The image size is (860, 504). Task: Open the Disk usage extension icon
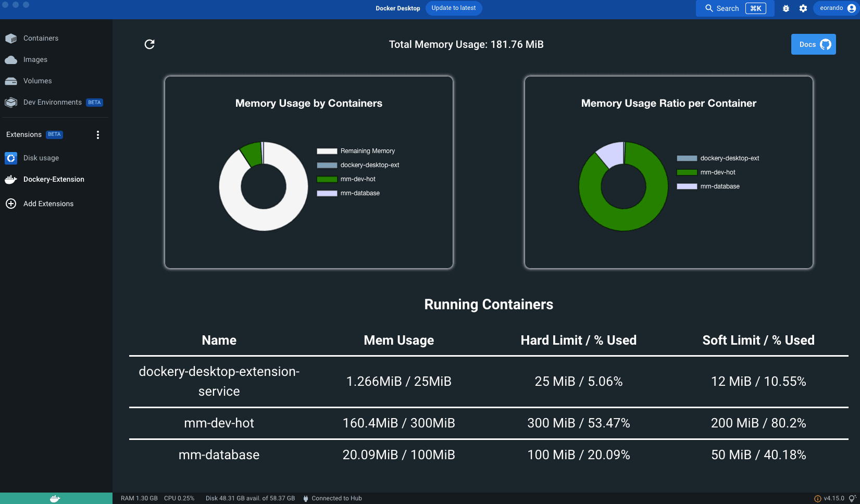click(11, 158)
